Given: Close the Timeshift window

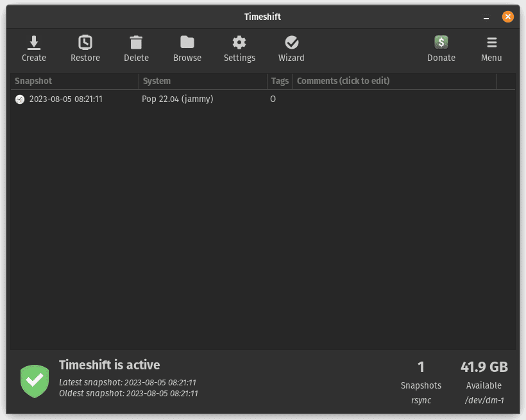Looking at the screenshot, I should pos(508,17).
